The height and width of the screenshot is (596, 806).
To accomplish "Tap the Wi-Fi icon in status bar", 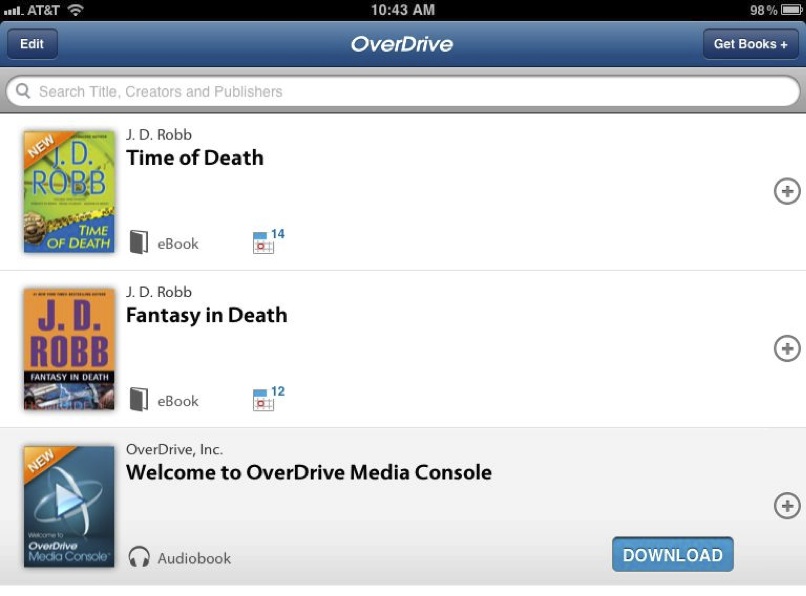I will coord(76,9).
